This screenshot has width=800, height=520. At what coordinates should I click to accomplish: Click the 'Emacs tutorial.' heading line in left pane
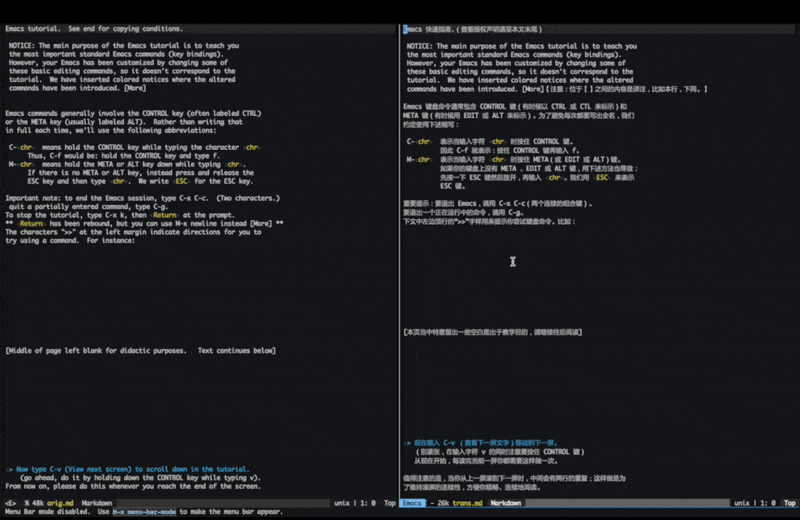coord(94,29)
